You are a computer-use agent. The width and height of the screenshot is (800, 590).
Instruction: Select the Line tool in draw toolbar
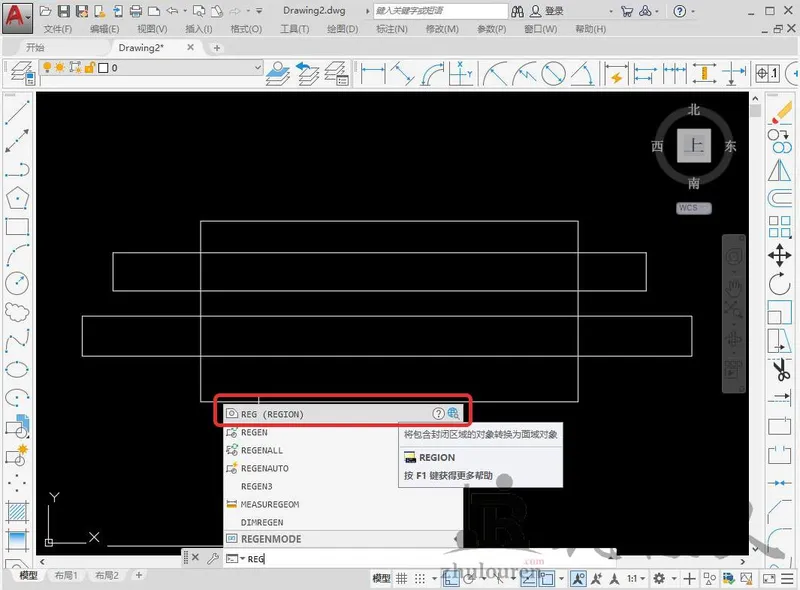[17, 112]
